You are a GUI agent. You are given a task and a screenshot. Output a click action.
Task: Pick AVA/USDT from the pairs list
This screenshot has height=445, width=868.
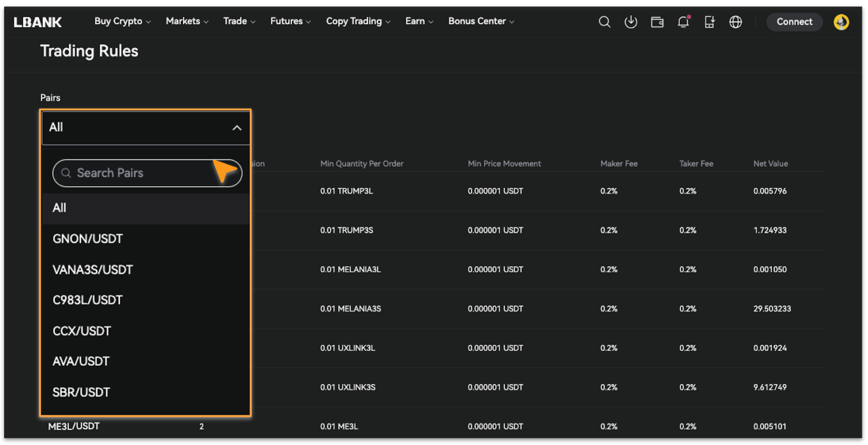tap(145, 362)
